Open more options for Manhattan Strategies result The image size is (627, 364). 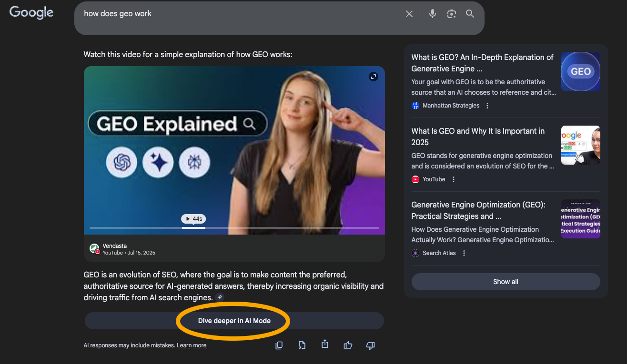(x=487, y=106)
